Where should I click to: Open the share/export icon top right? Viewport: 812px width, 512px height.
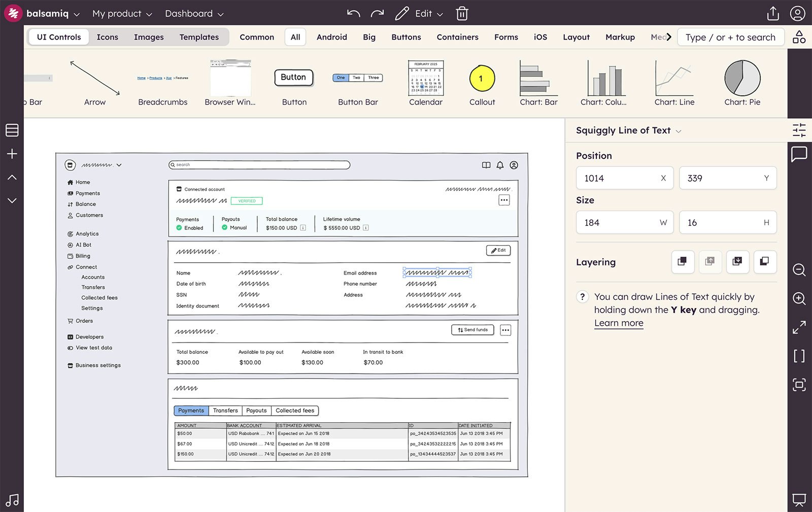tap(773, 14)
